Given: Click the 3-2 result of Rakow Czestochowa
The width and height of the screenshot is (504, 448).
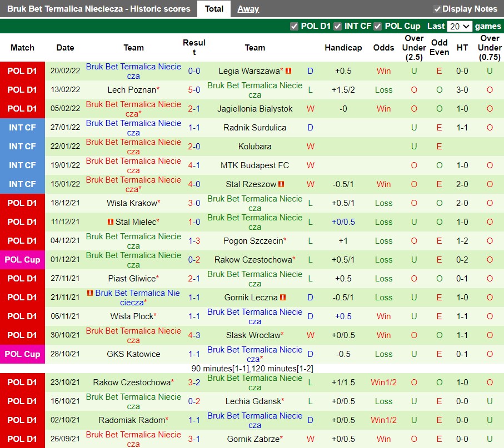Looking at the screenshot, I should coord(194,382).
